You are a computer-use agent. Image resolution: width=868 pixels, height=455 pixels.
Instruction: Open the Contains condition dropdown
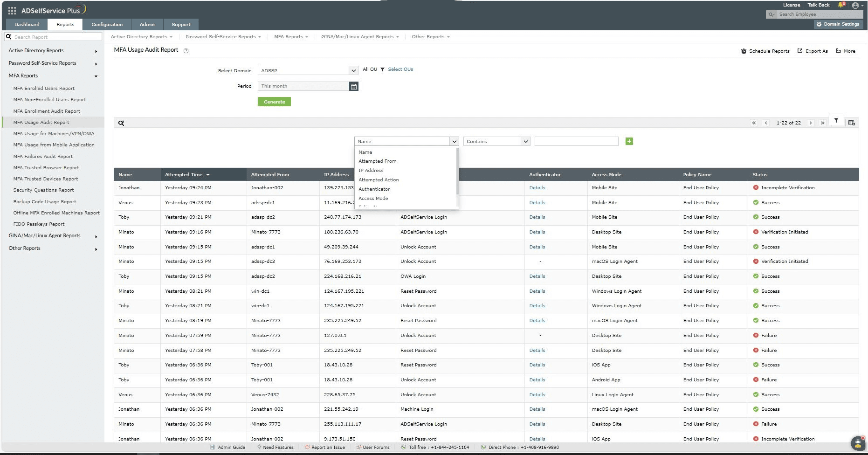click(496, 141)
